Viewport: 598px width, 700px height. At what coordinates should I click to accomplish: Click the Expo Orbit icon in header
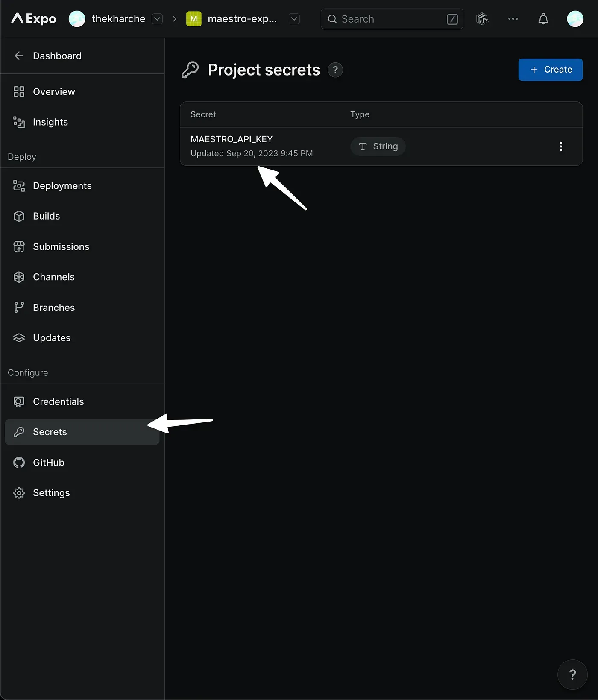pyautogui.click(x=482, y=19)
